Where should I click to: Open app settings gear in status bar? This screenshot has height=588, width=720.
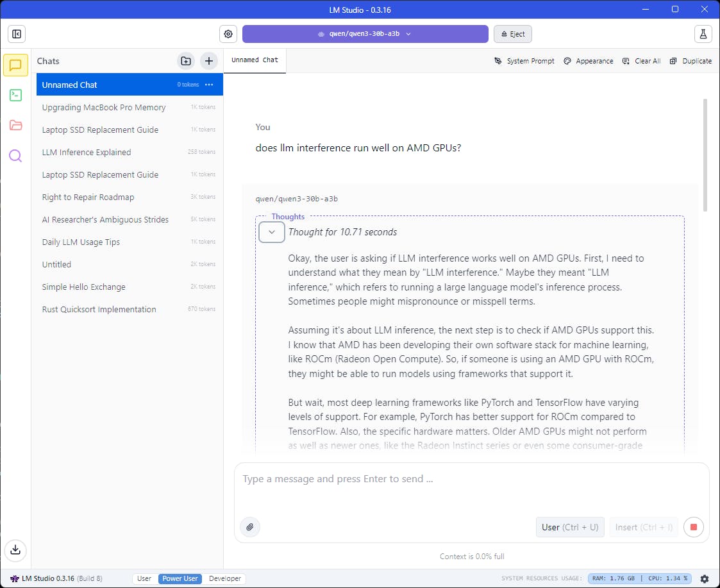pos(705,579)
